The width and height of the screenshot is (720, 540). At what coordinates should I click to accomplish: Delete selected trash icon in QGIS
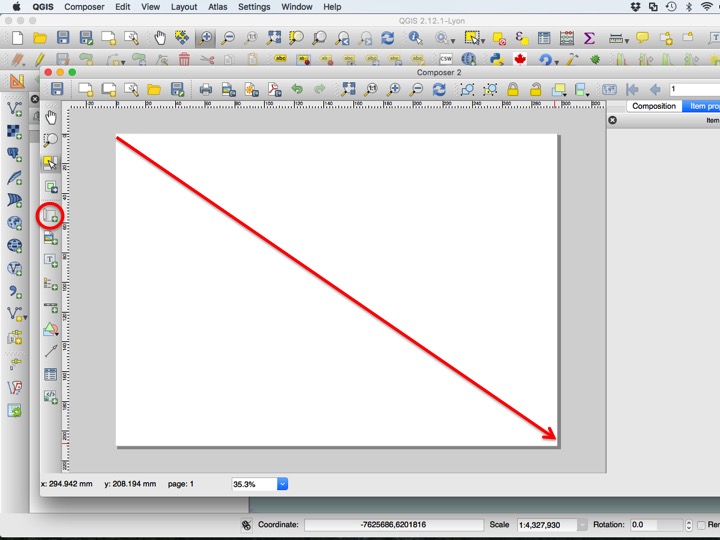pos(184,59)
